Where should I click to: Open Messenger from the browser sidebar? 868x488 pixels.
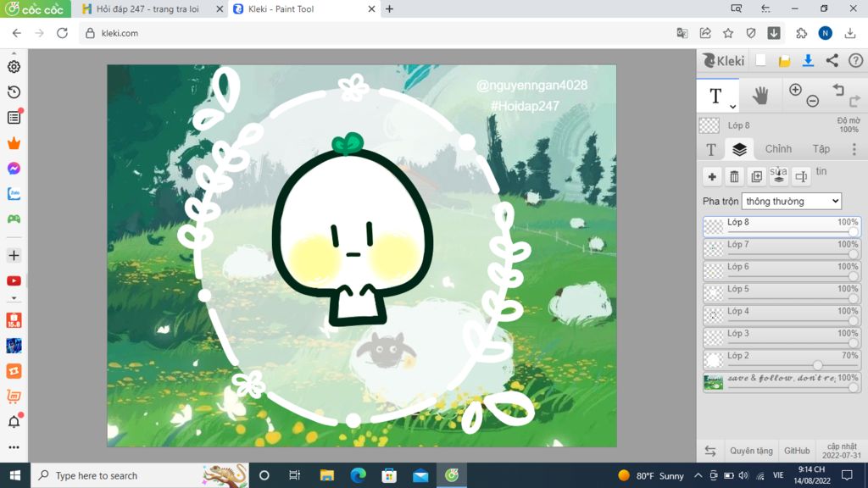tap(14, 169)
